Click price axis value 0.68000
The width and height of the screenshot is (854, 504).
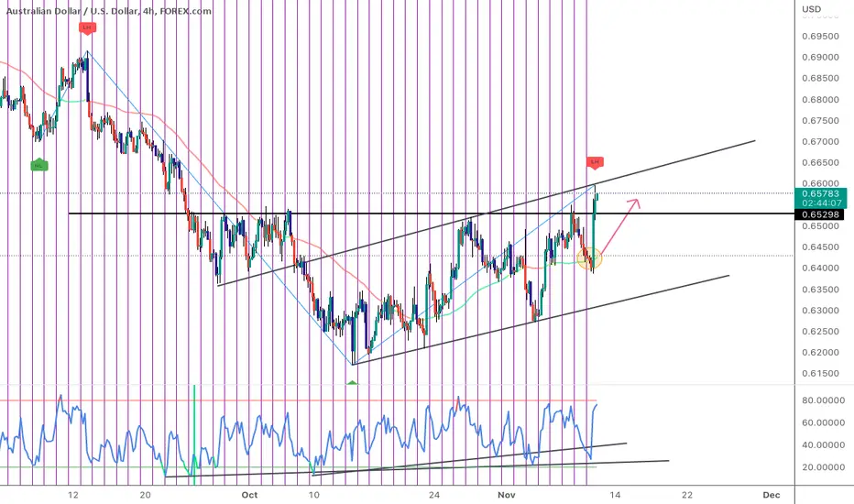click(x=820, y=99)
